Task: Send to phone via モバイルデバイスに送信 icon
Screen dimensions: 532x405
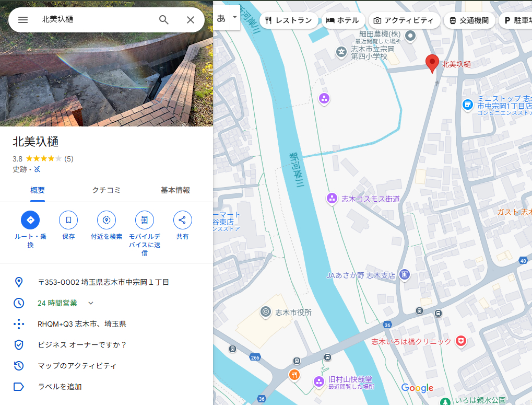Action: coord(144,220)
